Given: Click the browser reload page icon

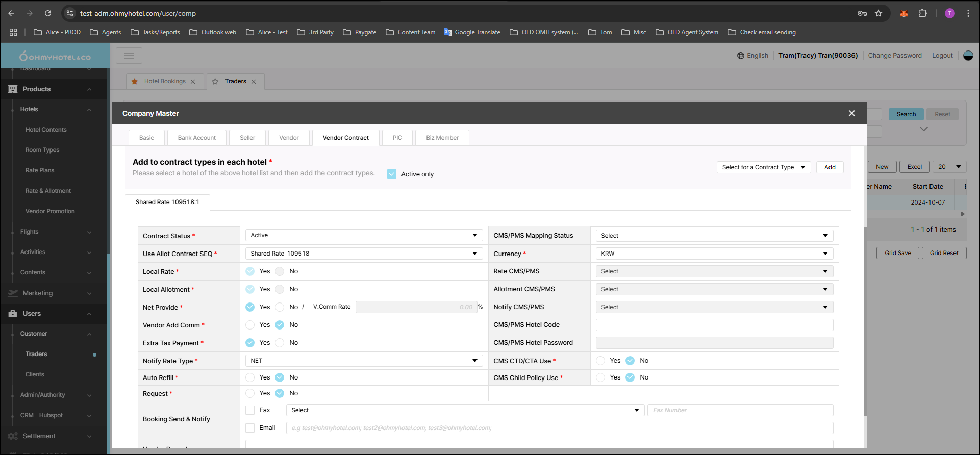Looking at the screenshot, I should [47, 13].
